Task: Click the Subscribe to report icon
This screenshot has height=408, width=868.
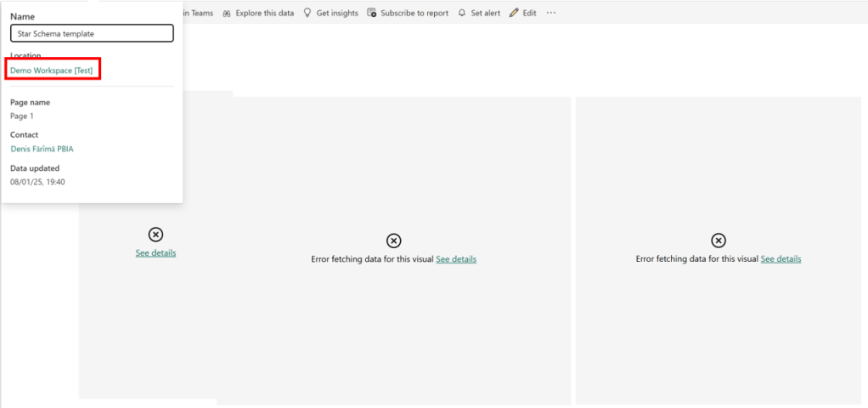Action: 372,14
